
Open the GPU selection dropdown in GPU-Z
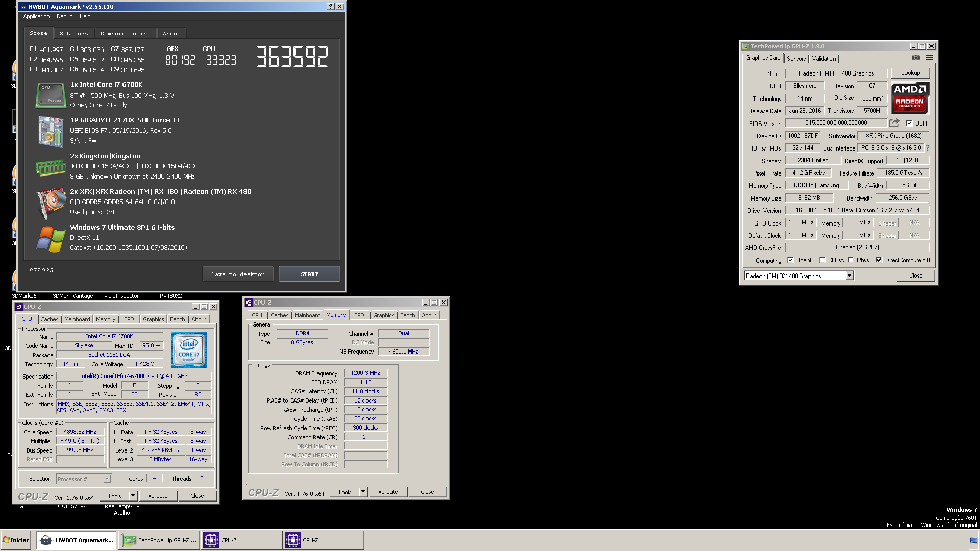click(x=849, y=275)
